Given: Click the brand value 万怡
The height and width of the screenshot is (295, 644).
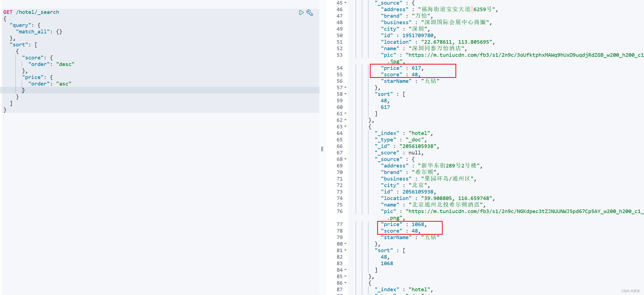Looking at the screenshot, I should (x=421, y=16).
